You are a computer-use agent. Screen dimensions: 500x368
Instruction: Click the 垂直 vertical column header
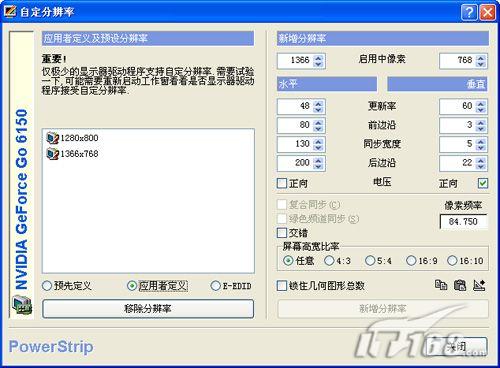[x=437, y=84]
